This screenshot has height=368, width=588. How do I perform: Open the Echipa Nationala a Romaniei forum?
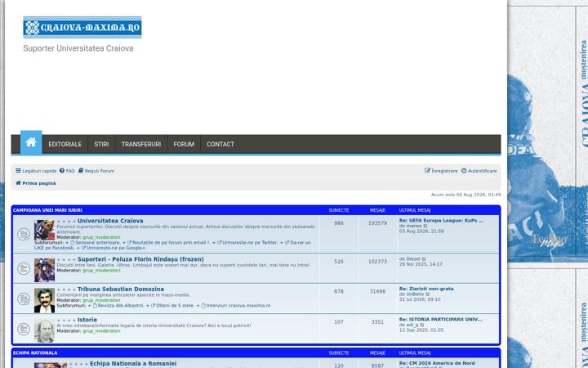click(133, 363)
